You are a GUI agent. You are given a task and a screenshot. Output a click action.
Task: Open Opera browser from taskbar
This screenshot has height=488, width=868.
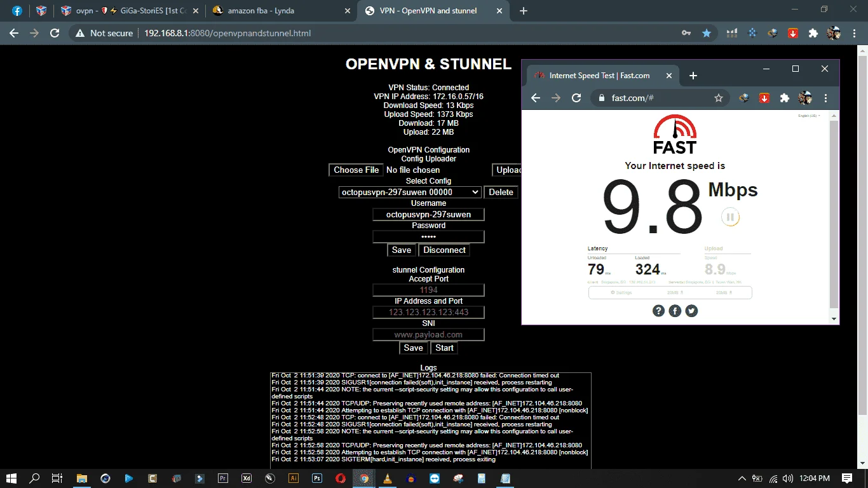tap(341, 478)
